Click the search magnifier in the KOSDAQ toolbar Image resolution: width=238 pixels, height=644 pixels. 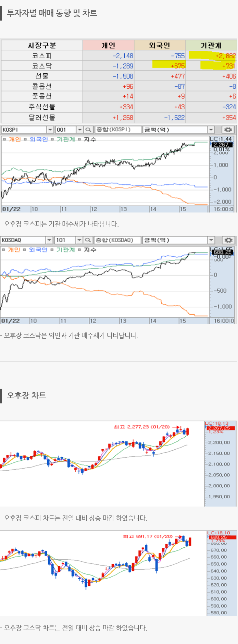pyautogui.click(x=88, y=240)
